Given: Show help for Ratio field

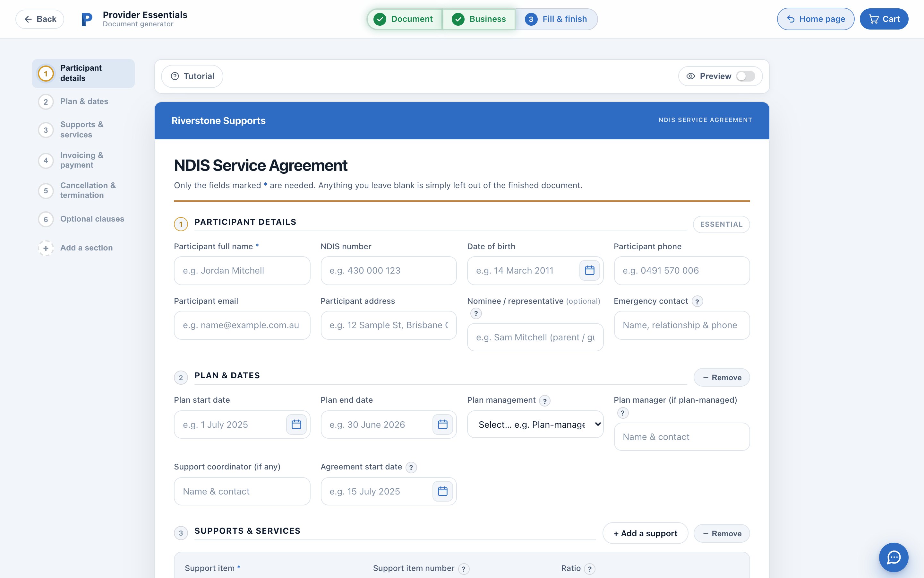Looking at the screenshot, I should click(x=590, y=569).
